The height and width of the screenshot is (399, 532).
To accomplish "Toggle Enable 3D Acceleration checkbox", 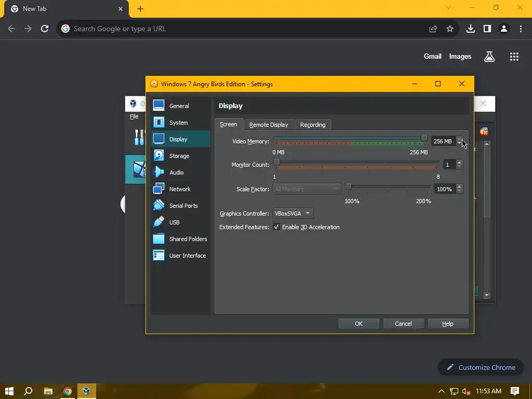I will (276, 227).
